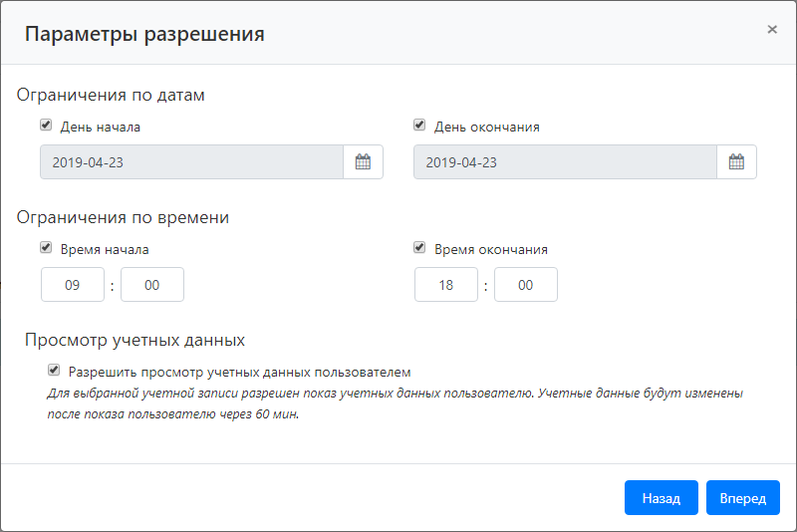Disable the Время начала checkbox

pos(46,248)
